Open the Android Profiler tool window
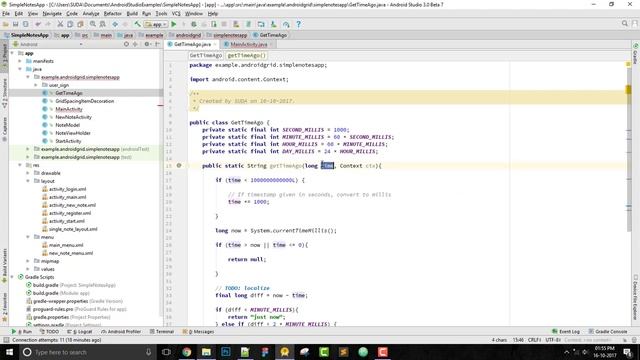640x360 pixels. pos(121,331)
